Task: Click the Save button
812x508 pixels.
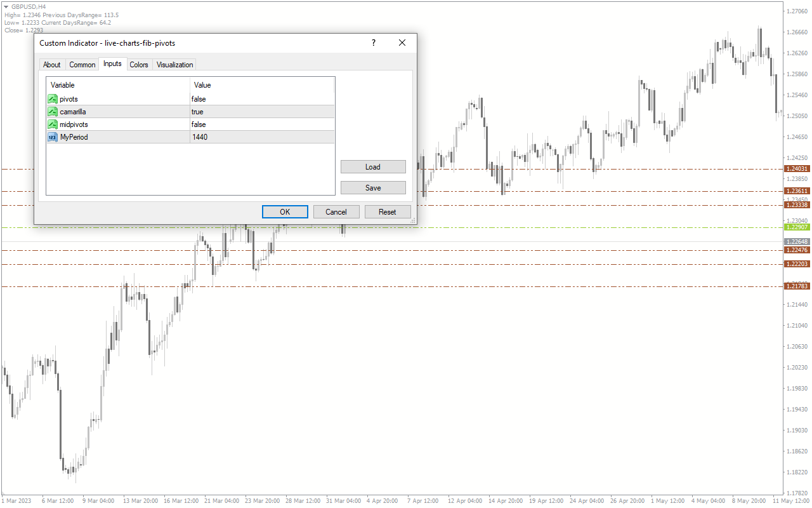Action: point(373,188)
